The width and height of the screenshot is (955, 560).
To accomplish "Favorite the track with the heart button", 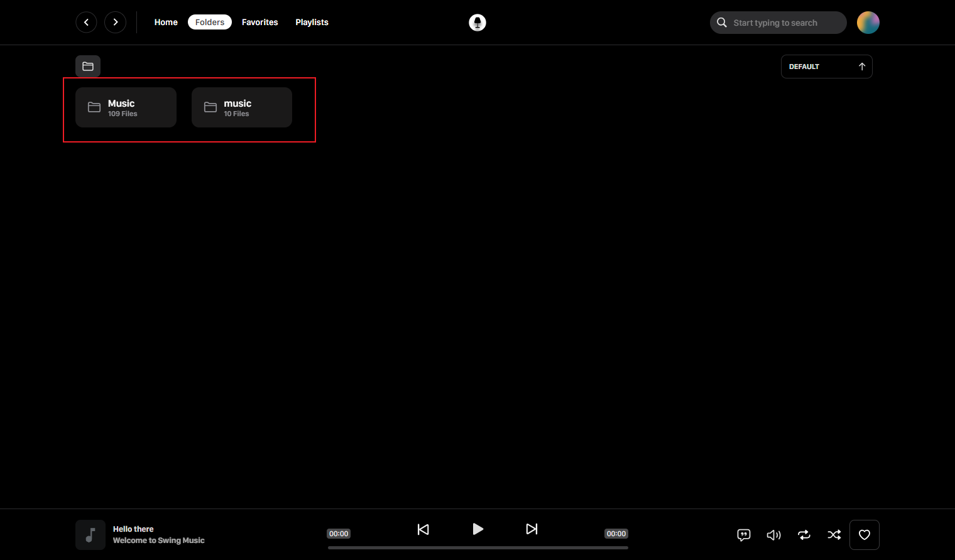I will (865, 535).
